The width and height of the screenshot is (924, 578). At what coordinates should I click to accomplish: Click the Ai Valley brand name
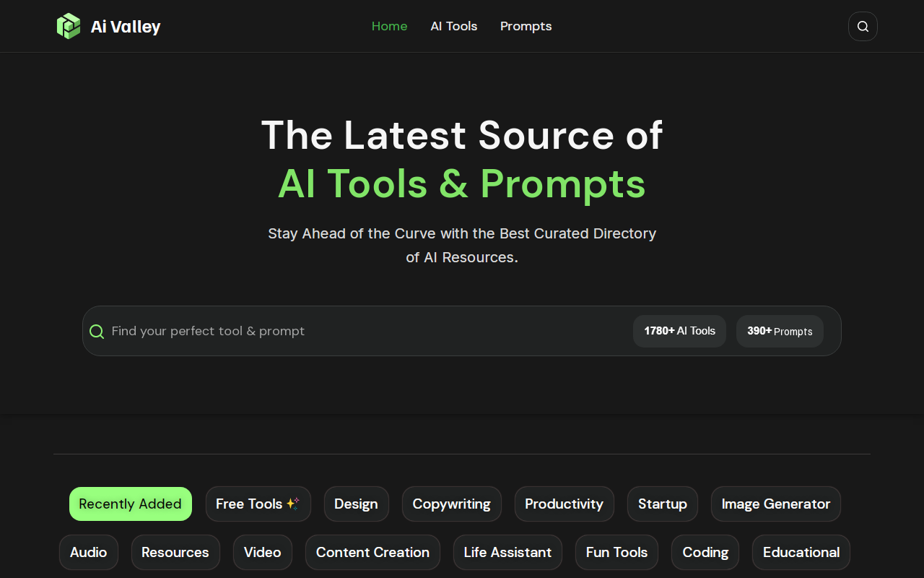[126, 27]
